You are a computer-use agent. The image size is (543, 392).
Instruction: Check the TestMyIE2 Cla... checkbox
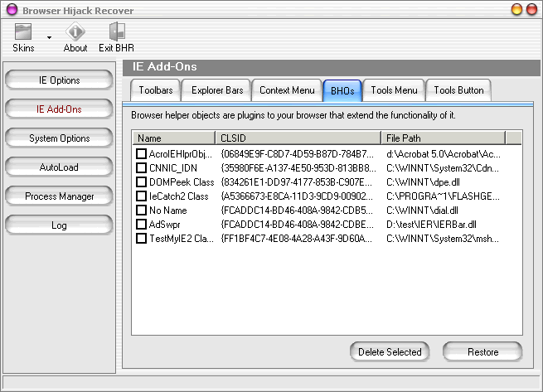(x=141, y=239)
